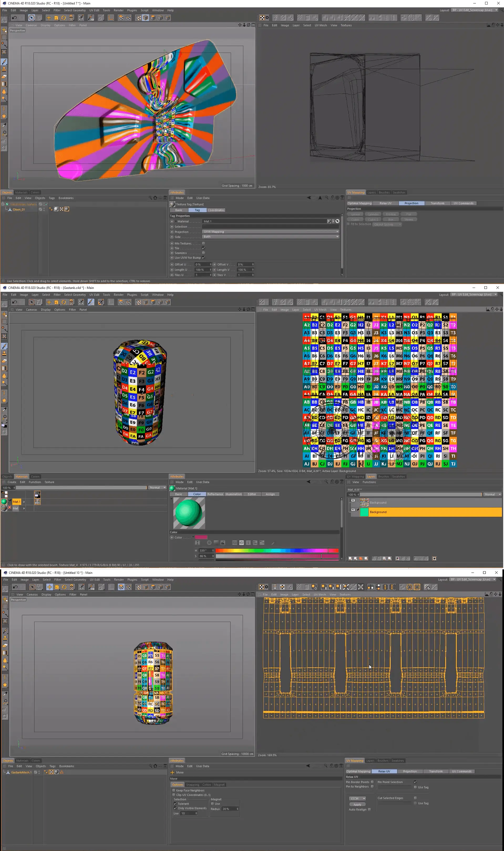Select Eraser tool in top window left palette

click(4, 77)
